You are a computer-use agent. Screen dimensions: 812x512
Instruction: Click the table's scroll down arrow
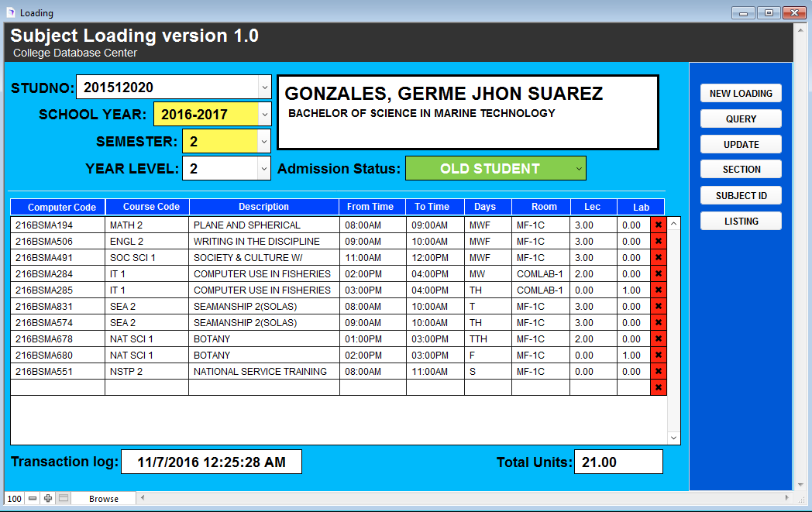click(673, 438)
